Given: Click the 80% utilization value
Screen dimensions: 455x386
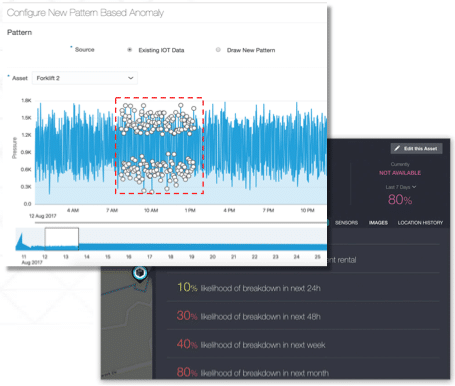Looking at the screenshot, I should pos(400,200).
